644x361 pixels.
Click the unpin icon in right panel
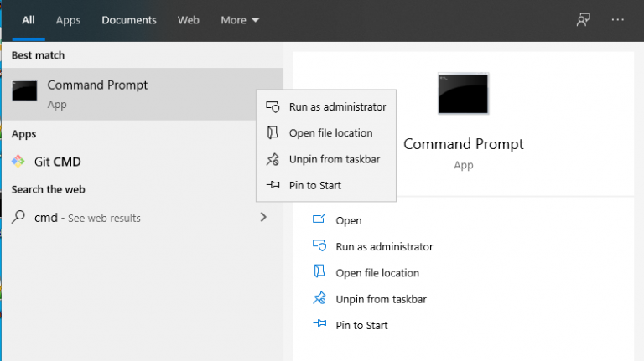(x=319, y=299)
